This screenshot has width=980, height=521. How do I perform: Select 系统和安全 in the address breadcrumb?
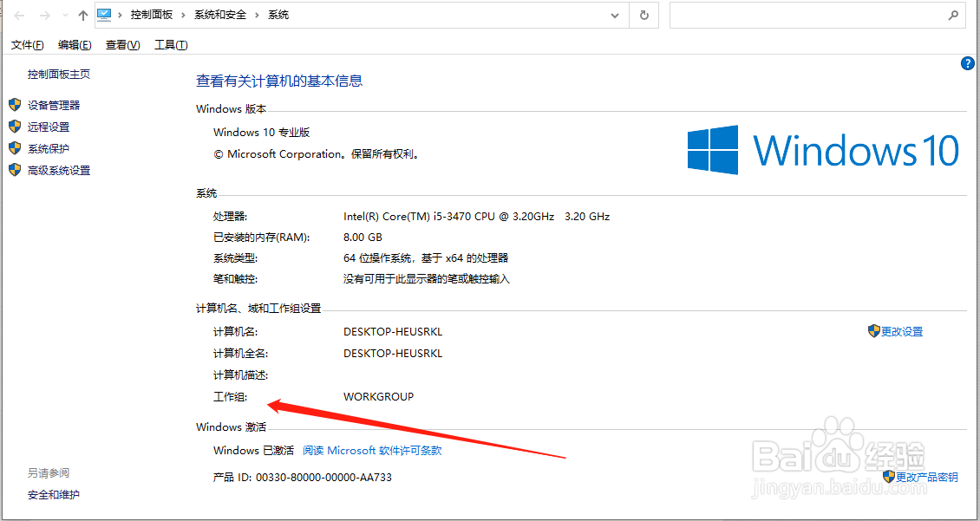point(220,15)
